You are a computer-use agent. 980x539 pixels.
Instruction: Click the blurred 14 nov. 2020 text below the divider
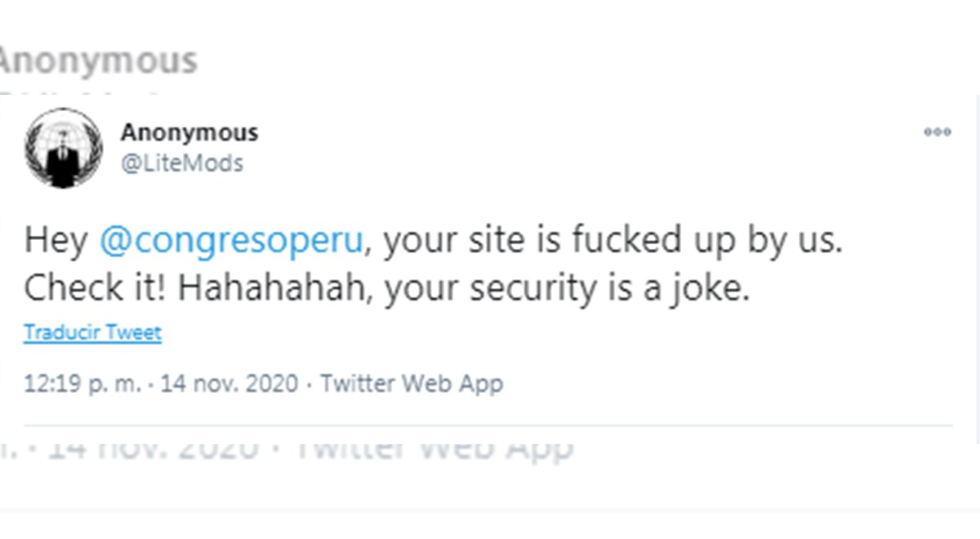tap(154, 448)
